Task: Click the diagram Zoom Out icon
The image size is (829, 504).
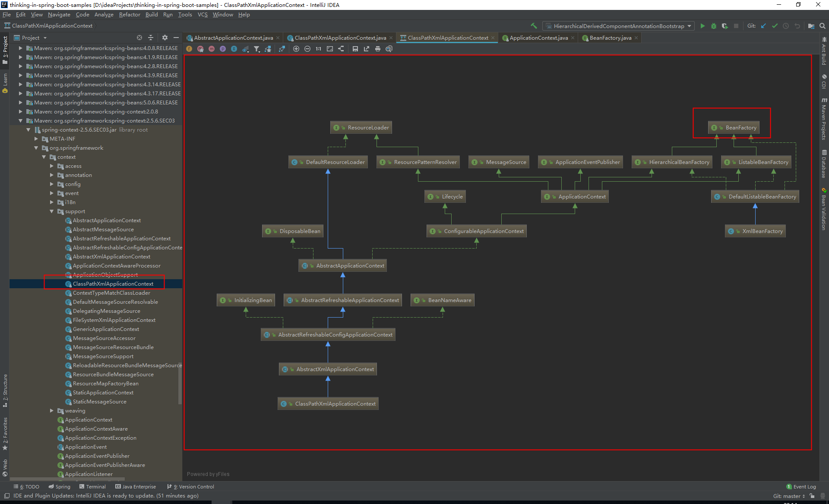Action: point(307,49)
